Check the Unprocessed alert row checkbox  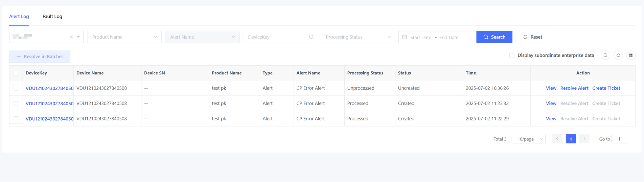pyautogui.click(x=16, y=88)
